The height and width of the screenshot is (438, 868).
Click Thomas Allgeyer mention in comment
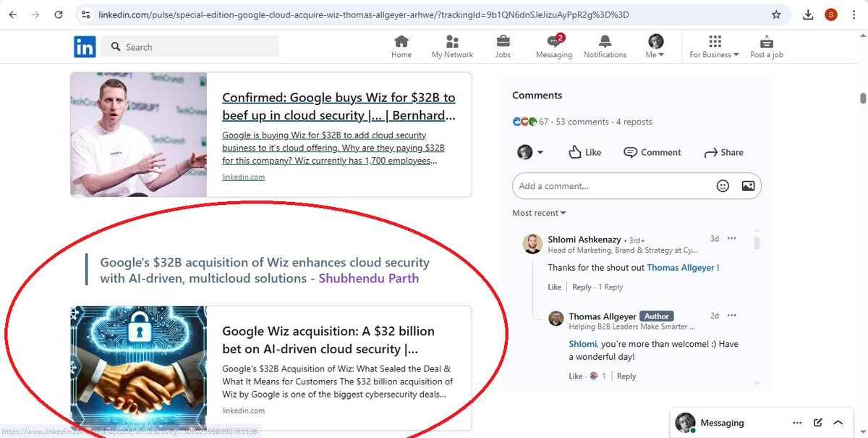(681, 267)
